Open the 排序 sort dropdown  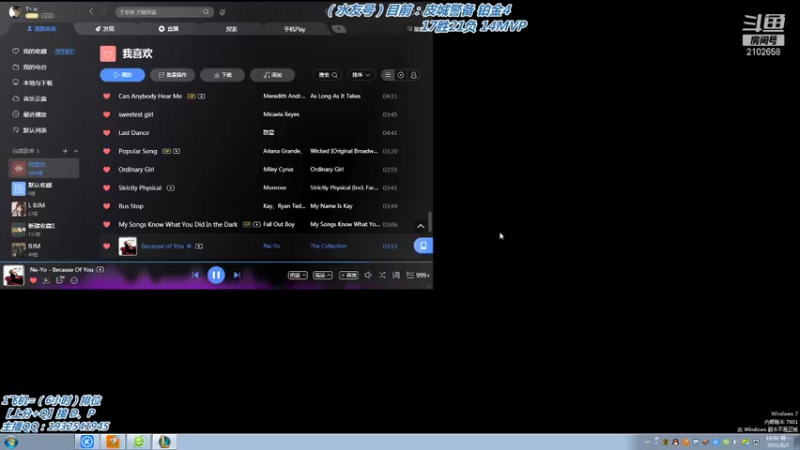click(361, 75)
